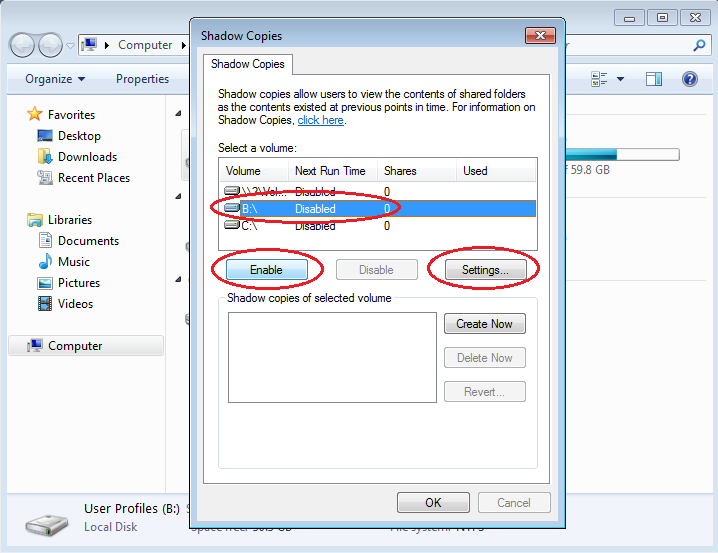The width and height of the screenshot is (718, 553).
Task: Open the Pictures library
Action: tap(79, 283)
